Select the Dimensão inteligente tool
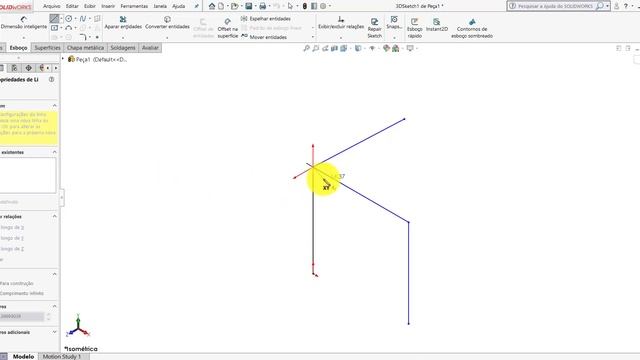Image resolution: width=640 pixels, height=360 pixels. click(23, 23)
